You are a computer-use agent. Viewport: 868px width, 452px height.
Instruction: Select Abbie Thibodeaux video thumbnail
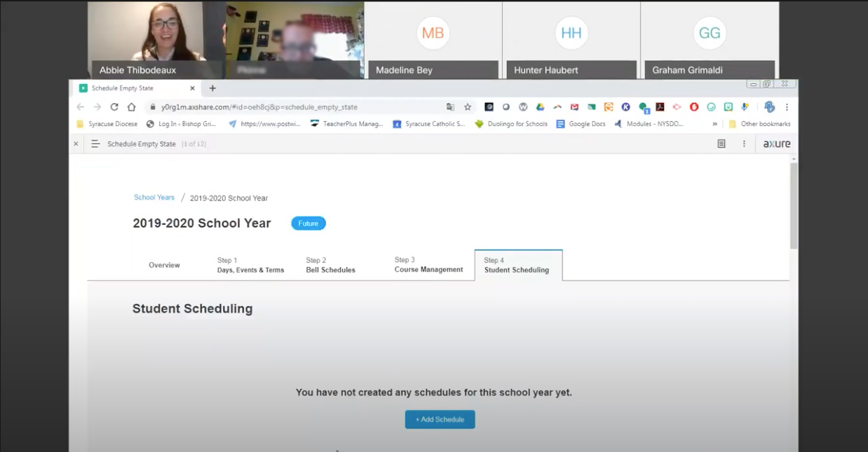click(155, 39)
